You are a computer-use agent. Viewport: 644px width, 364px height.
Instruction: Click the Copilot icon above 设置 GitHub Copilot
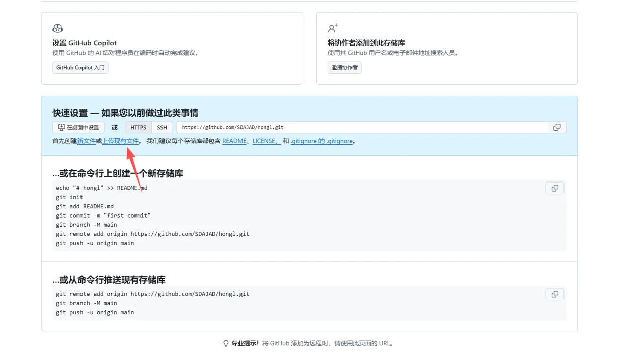57,28
